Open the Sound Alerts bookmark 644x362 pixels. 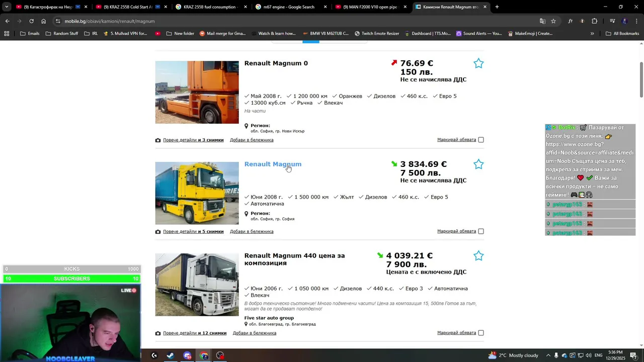[479, 34]
